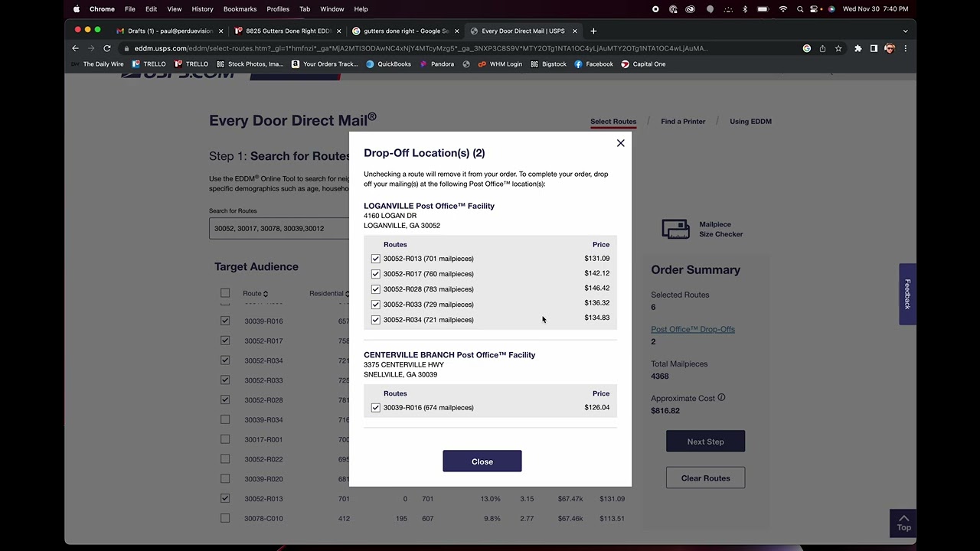This screenshot has width=980, height=551.
Task: Uncheck route 30052-R034 (721 mailpieces)
Action: 376,320
